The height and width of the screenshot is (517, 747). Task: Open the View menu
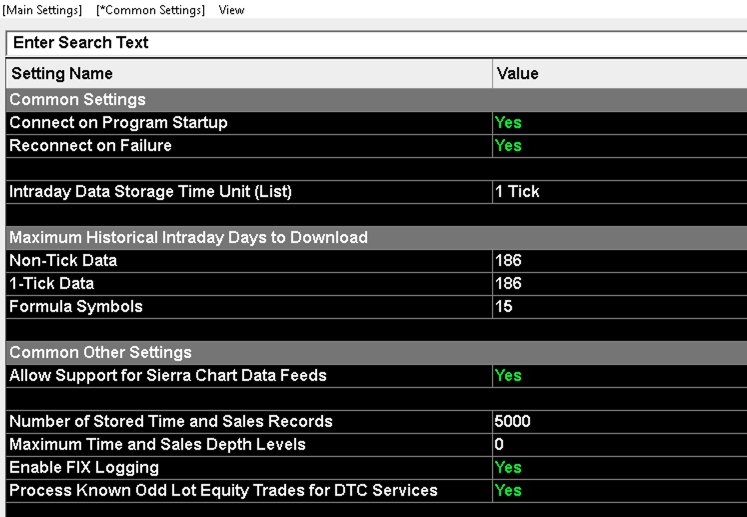[x=232, y=10]
